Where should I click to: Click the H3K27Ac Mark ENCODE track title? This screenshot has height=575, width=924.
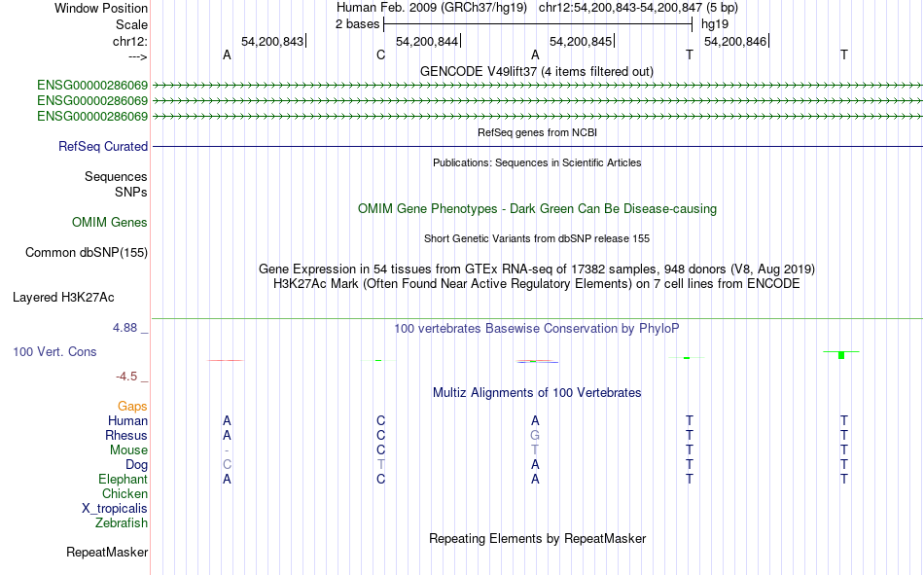tap(536, 284)
